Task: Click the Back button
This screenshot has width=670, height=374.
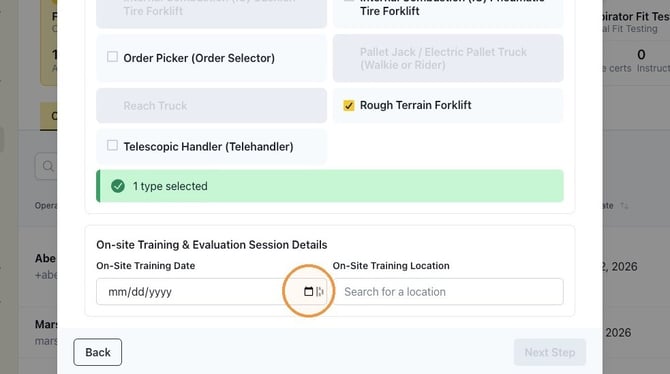Action: 97,352
